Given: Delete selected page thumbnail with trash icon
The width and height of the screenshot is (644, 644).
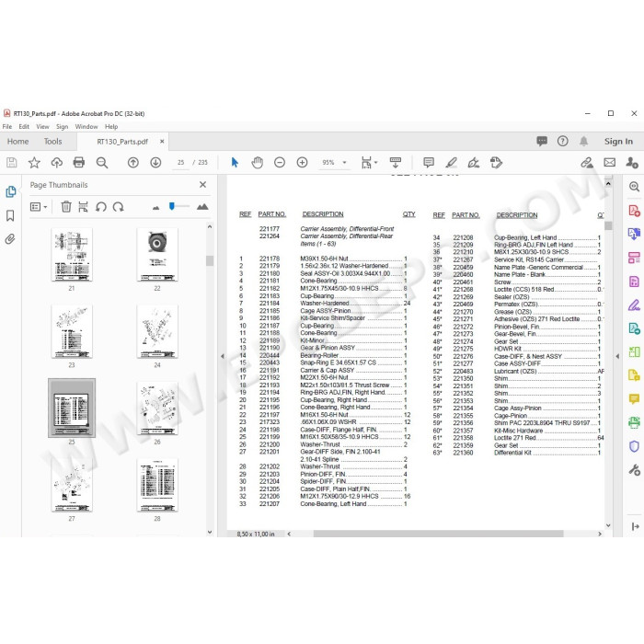Looking at the screenshot, I should click(66, 207).
